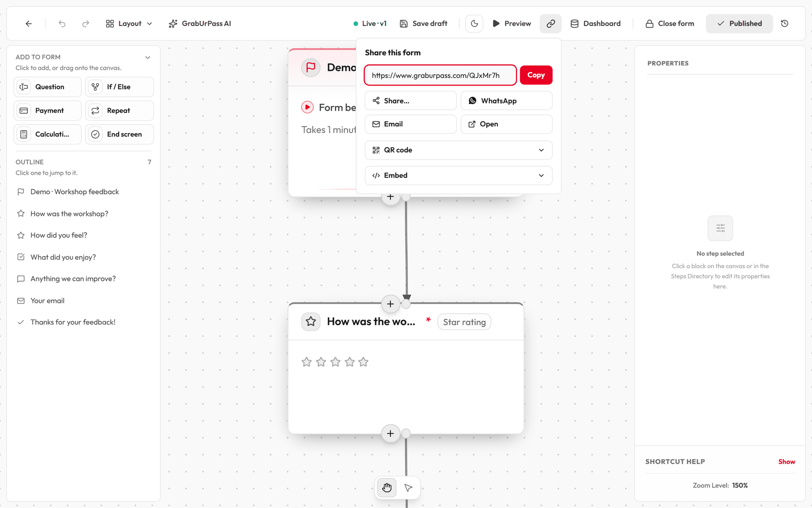Click the back arrow icon
This screenshot has height=508, width=812.
[x=28, y=23]
